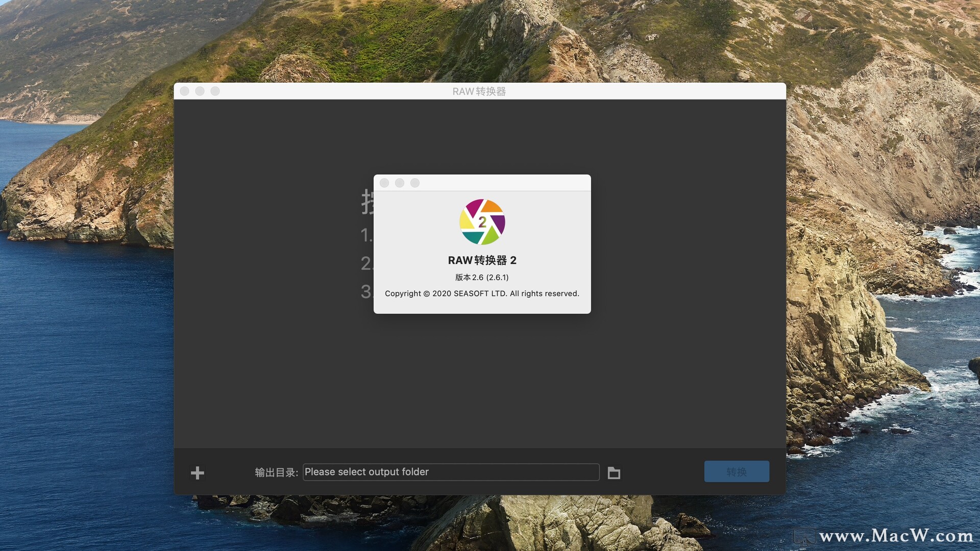Minimize the RAW 转换器 main window

coord(200,91)
